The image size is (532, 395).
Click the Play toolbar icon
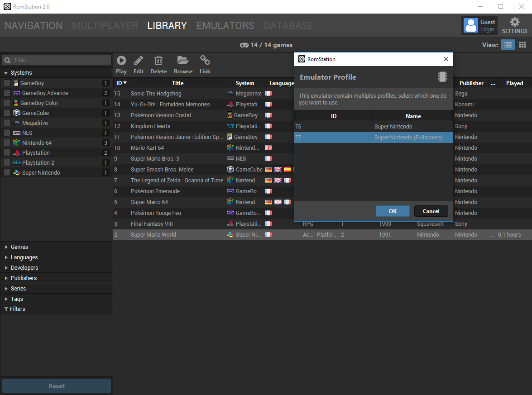(x=121, y=60)
